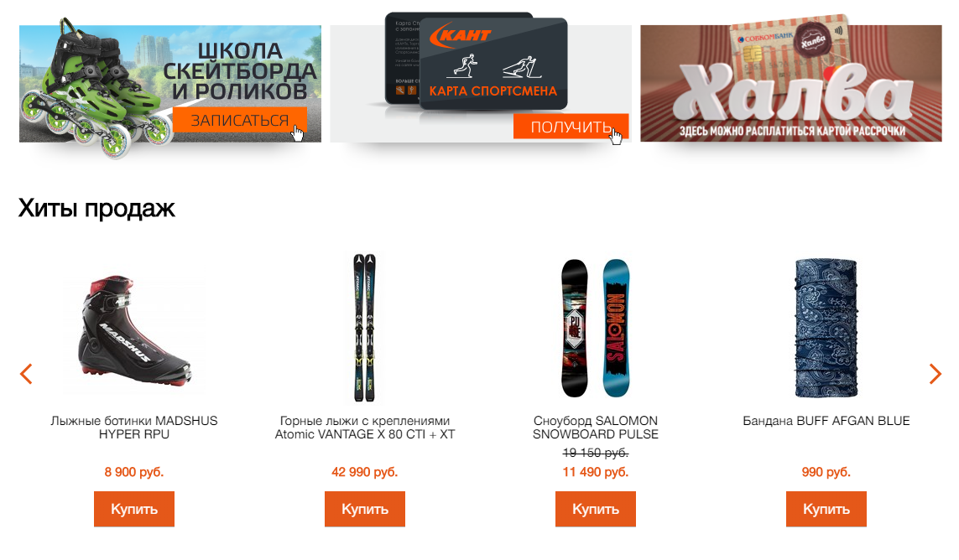The image size is (959, 560).
Task: Open the Халва installment card banner
Action: [791, 83]
